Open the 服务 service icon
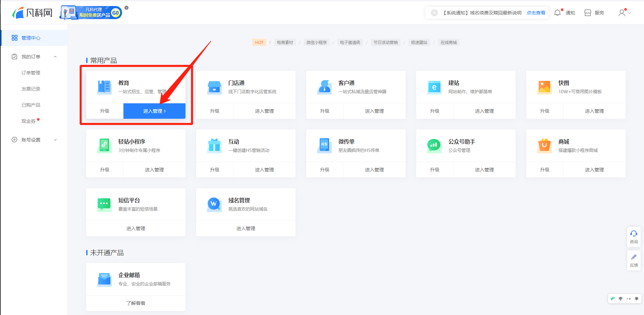This screenshot has height=315, width=644. click(588, 13)
